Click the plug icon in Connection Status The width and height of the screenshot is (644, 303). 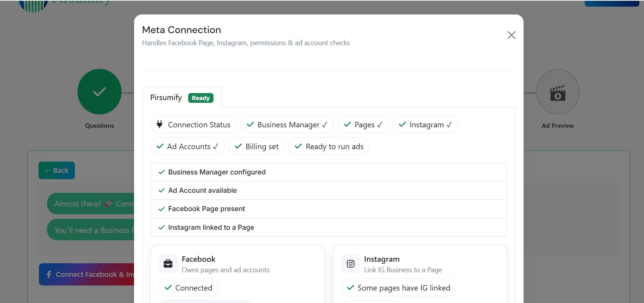159,125
